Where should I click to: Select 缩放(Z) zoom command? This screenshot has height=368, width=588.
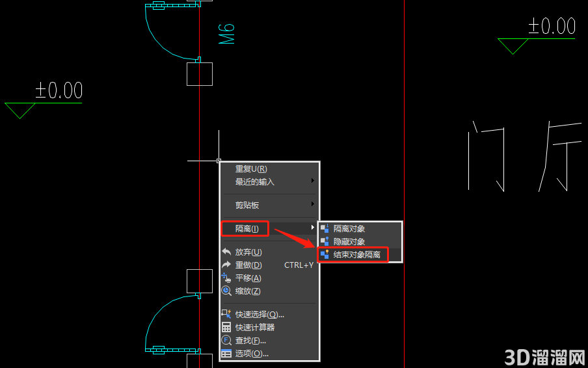pyautogui.click(x=269, y=291)
